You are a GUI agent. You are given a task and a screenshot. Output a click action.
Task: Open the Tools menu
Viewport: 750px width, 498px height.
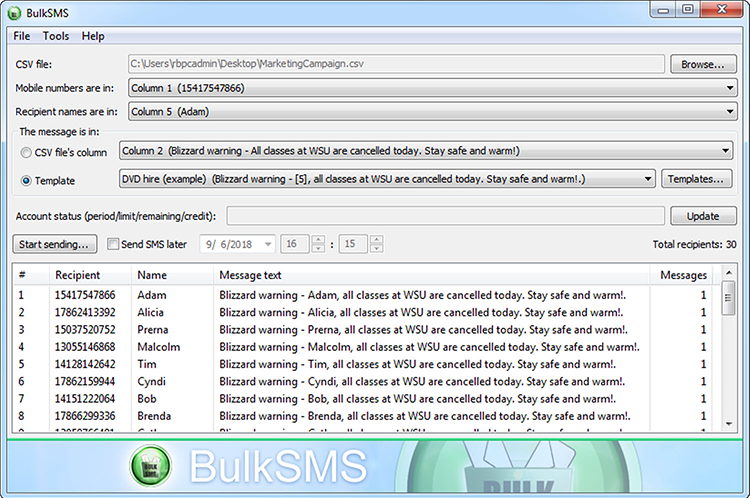pos(55,36)
